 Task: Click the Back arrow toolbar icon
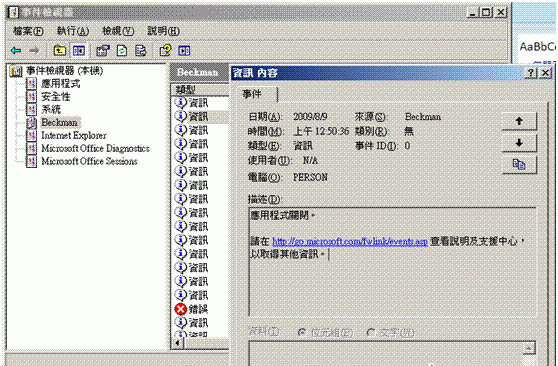pos(16,51)
